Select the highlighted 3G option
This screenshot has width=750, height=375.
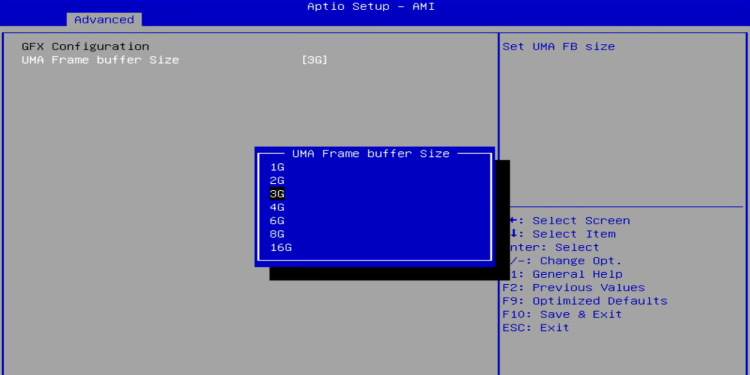click(277, 194)
